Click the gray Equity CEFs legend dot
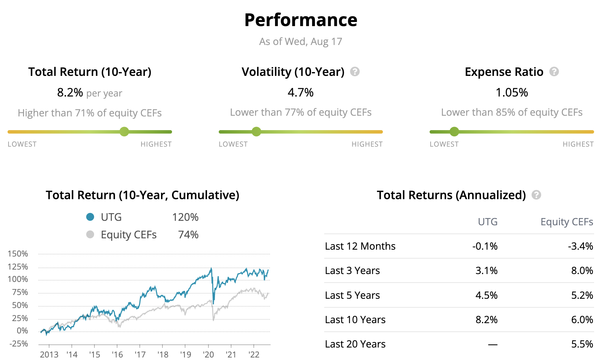The image size is (603, 364). pos(90,235)
